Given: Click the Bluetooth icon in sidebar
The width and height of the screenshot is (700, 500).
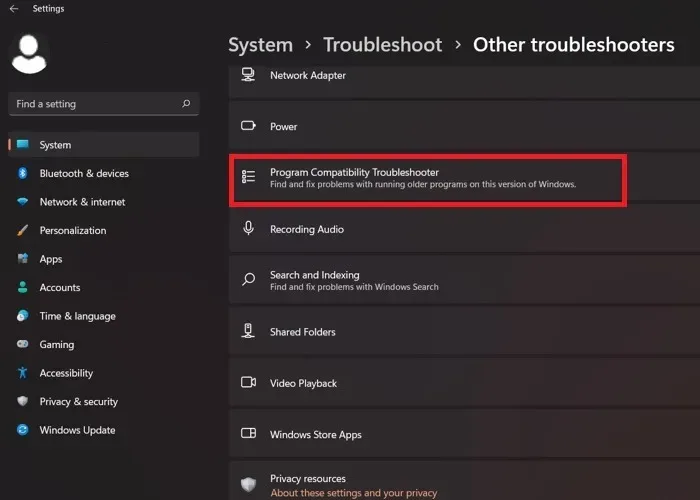Looking at the screenshot, I should click(22, 173).
